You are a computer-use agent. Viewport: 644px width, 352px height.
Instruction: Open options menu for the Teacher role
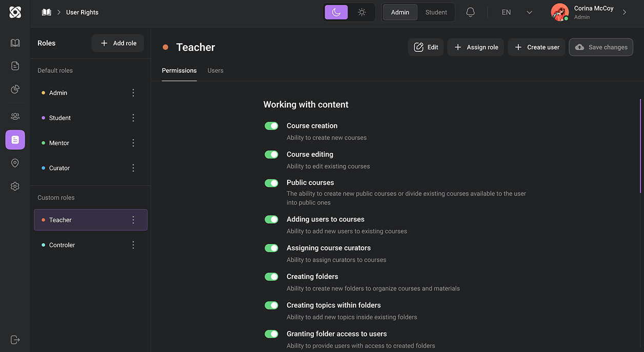point(133,220)
